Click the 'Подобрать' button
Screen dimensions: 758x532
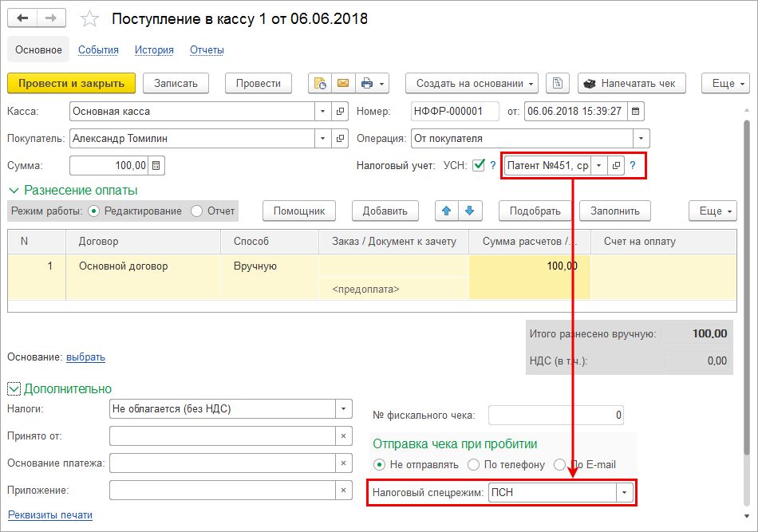(x=535, y=211)
